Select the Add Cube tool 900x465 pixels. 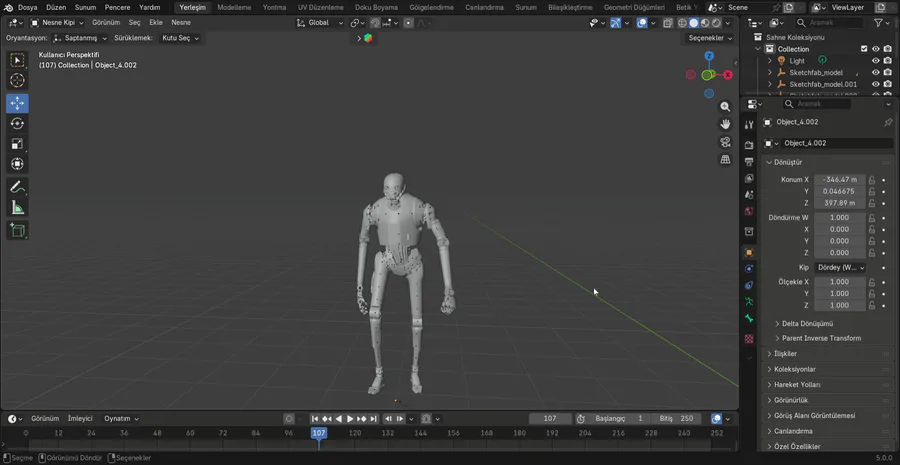(17, 231)
